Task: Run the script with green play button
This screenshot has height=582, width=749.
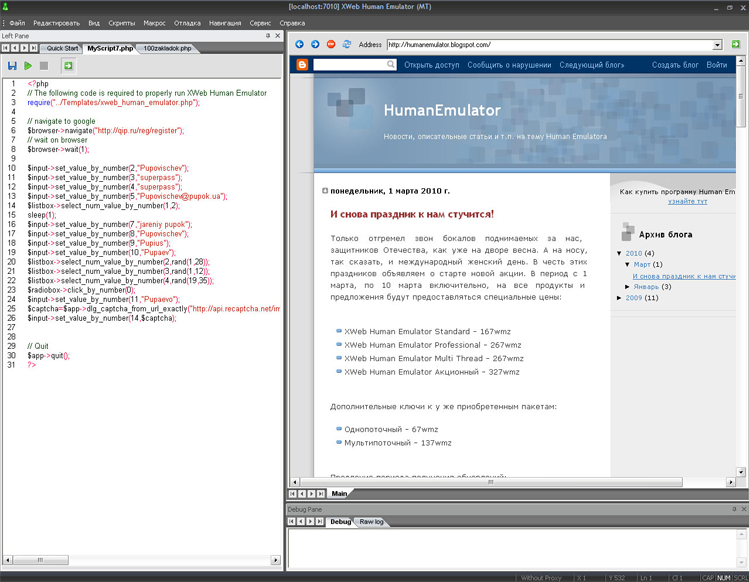Action: coord(28,66)
